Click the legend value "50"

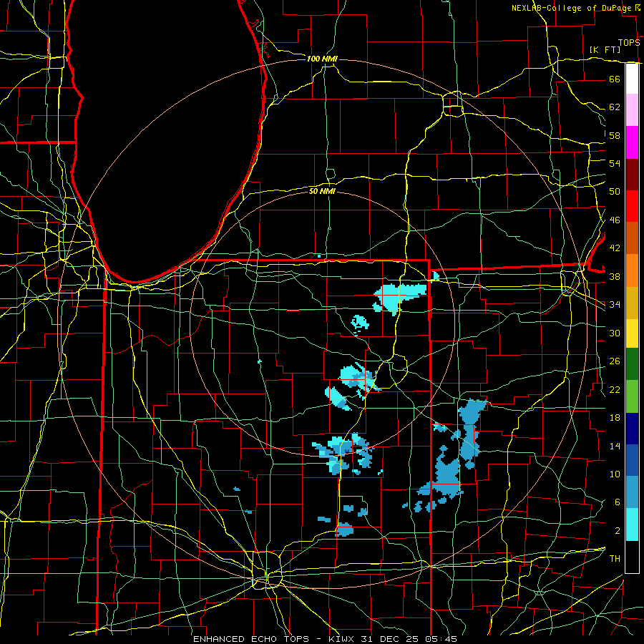(615, 192)
